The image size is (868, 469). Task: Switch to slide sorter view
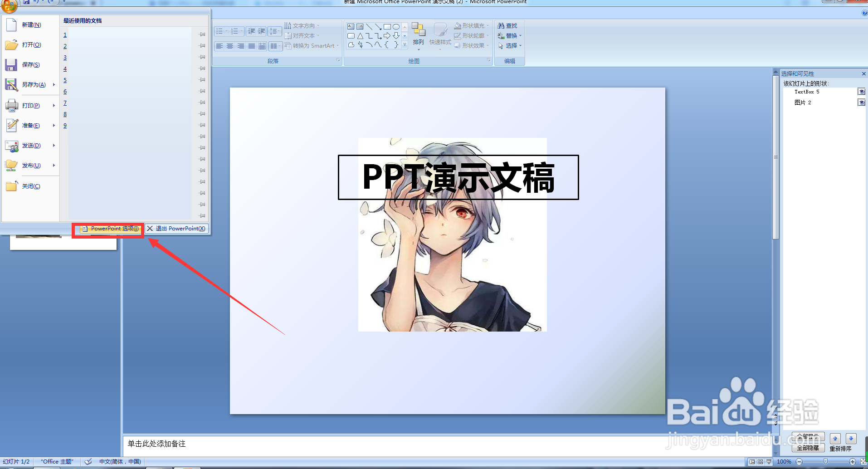click(x=761, y=462)
